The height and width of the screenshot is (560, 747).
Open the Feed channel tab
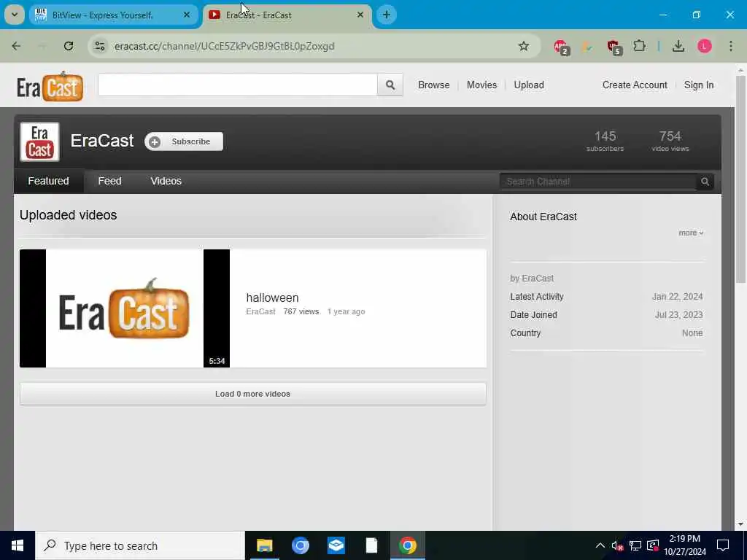(109, 181)
